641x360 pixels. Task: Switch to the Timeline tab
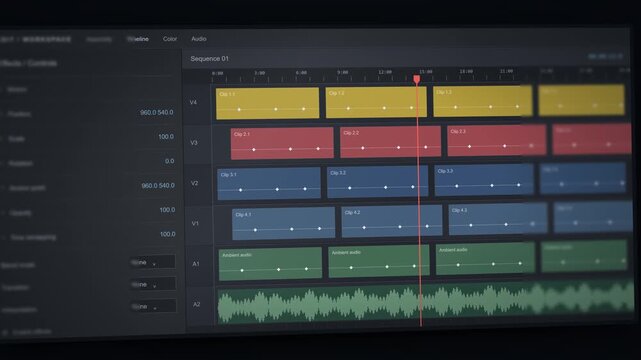click(x=138, y=39)
